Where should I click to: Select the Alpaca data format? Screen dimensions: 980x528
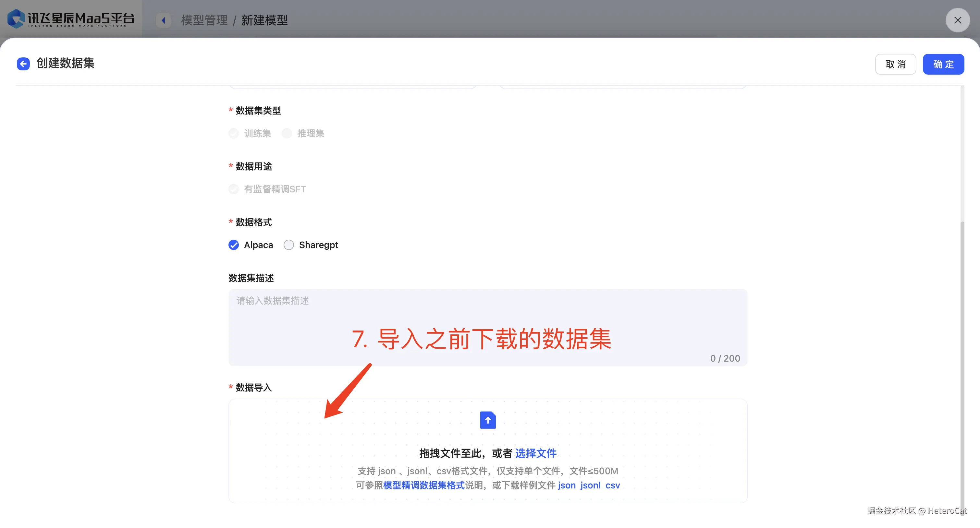[x=234, y=245]
